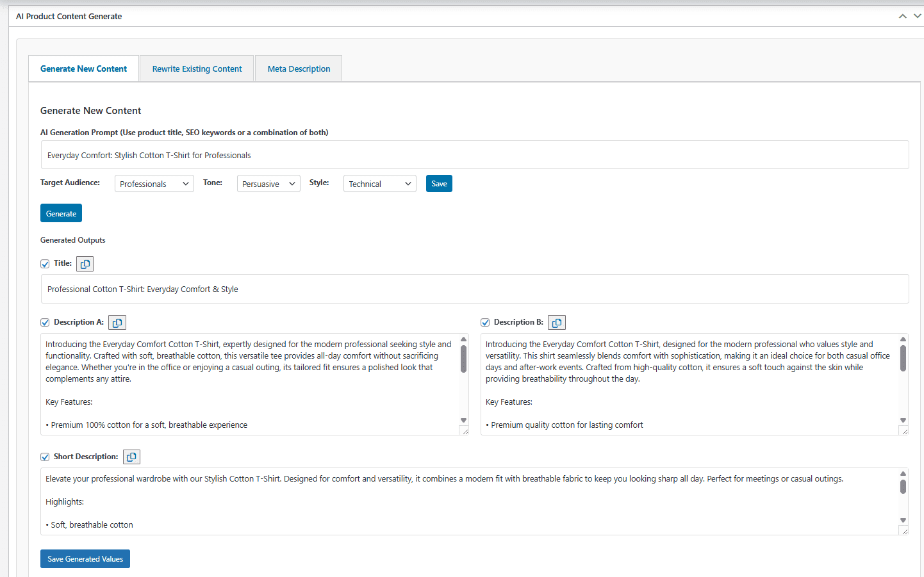924x577 pixels.
Task: Open the Tone dropdown set to Persuasive
Action: click(268, 184)
